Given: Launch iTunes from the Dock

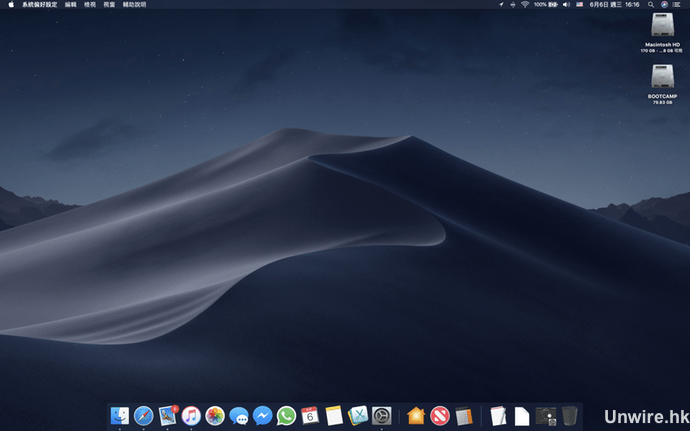Looking at the screenshot, I should coord(191,416).
